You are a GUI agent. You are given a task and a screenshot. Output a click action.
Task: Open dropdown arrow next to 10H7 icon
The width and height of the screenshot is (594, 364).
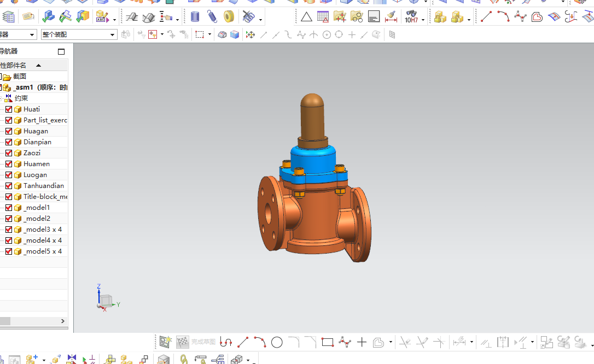coord(423,20)
